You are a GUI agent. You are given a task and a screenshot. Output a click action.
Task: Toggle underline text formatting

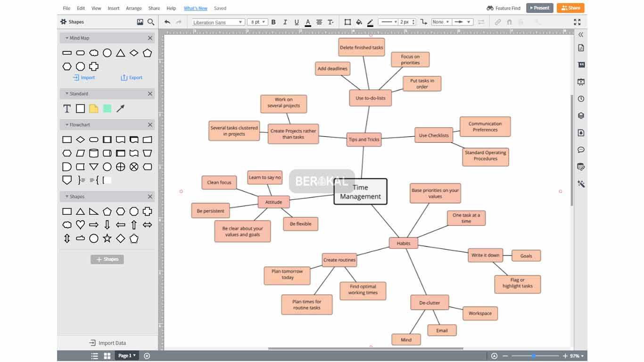pos(296,22)
